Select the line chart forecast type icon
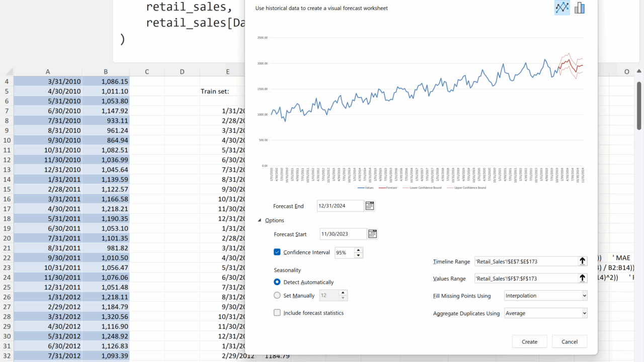 pyautogui.click(x=562, y=8)
